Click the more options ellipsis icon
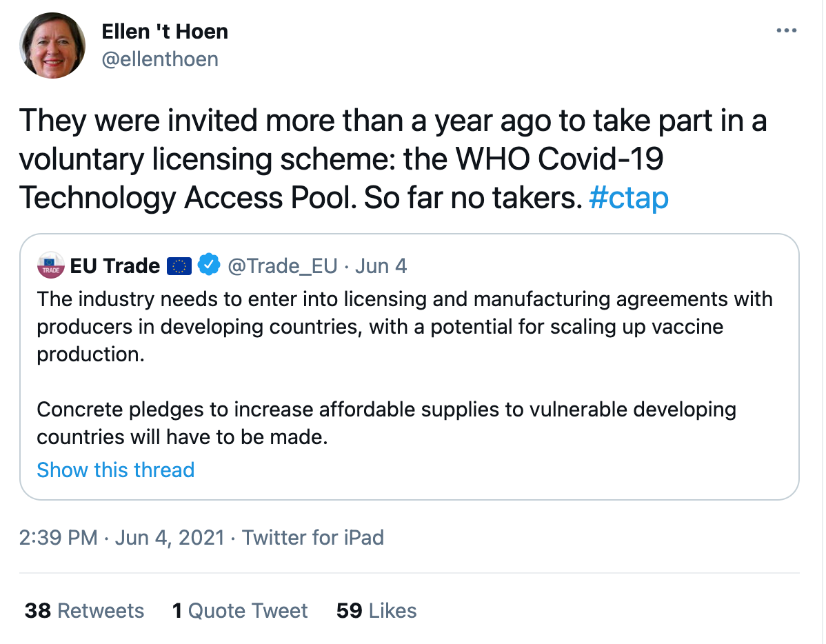The width and height of the screenshot is (826, 644). tap(787, 30)
